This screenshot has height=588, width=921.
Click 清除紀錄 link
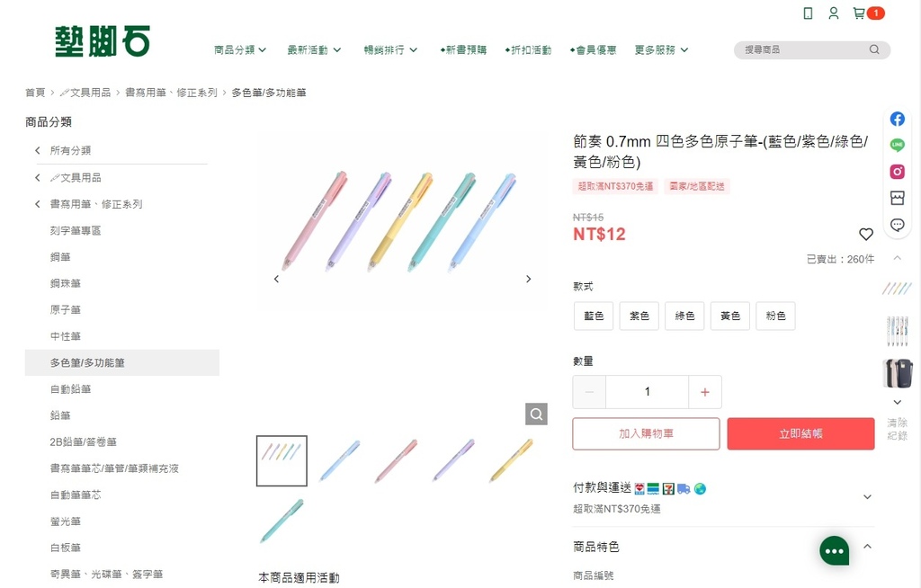click(897, 430)
